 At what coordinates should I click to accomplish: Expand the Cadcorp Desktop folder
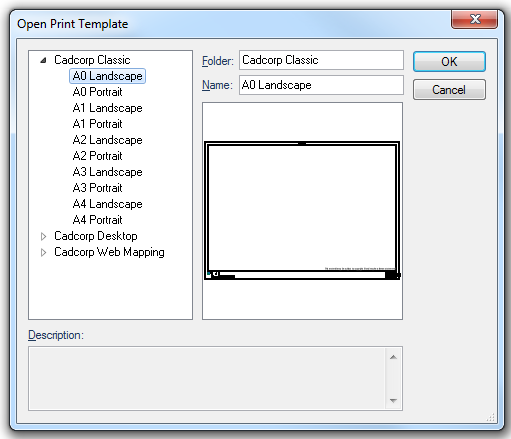point(43,236)
